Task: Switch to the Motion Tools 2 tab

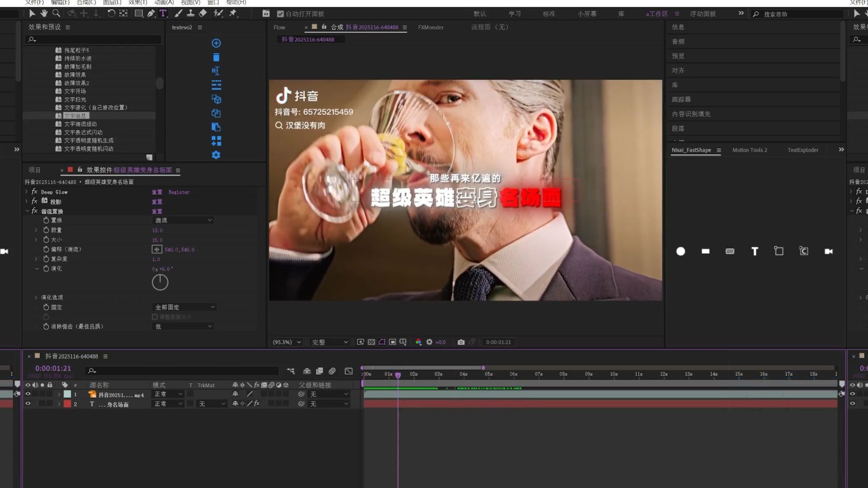Action: coord(749,150)
